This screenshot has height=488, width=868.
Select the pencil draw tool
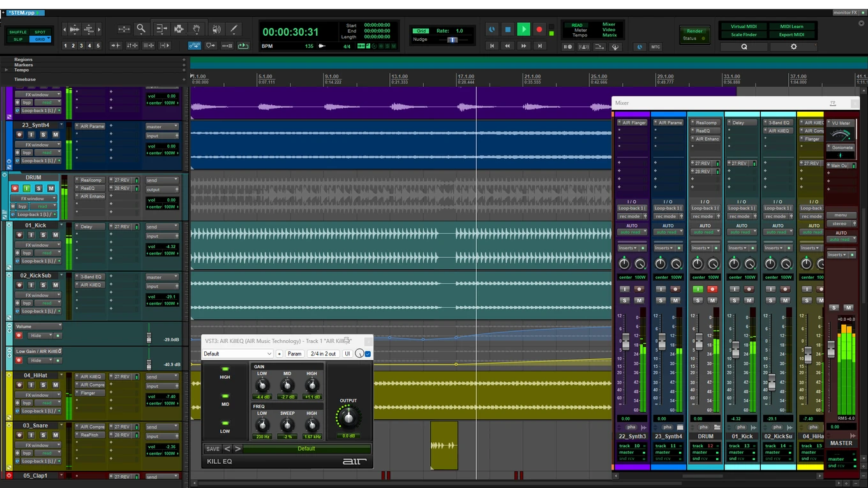point(234,29)
